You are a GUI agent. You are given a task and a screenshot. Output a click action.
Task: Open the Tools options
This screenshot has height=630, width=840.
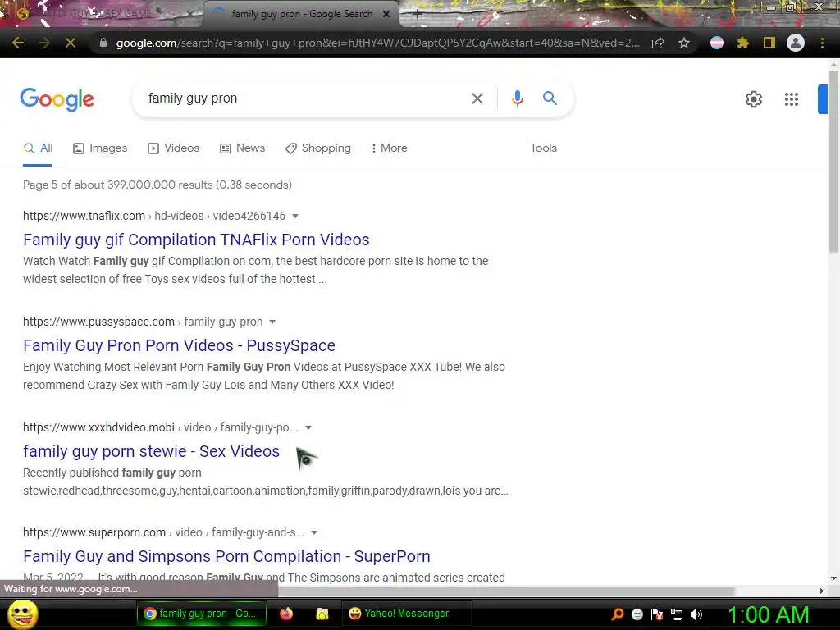coord(543,148)
